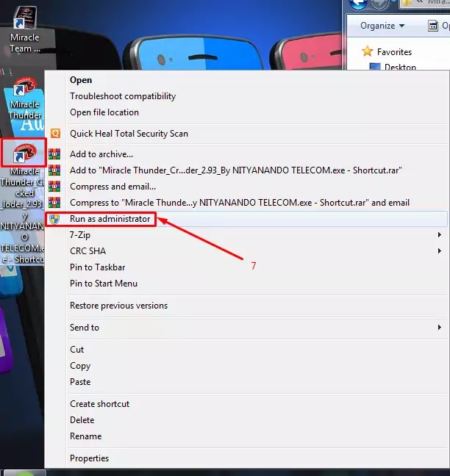Click Desktop in Explorer navigation pane
This screenshot has width=450, height=476.
tap(400, 67)
